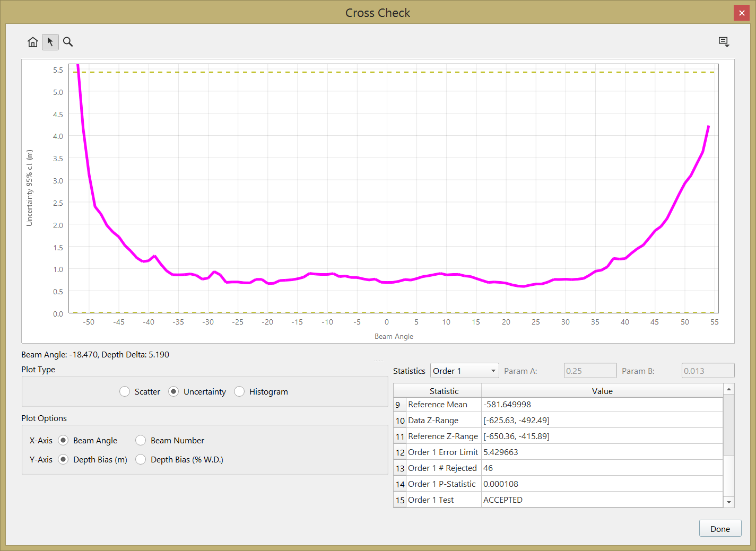Image resolution: width=756 pixels, height=551 pixels.
Task: Click the Done button
Action: pyautogui.click(x=720, y=529)
